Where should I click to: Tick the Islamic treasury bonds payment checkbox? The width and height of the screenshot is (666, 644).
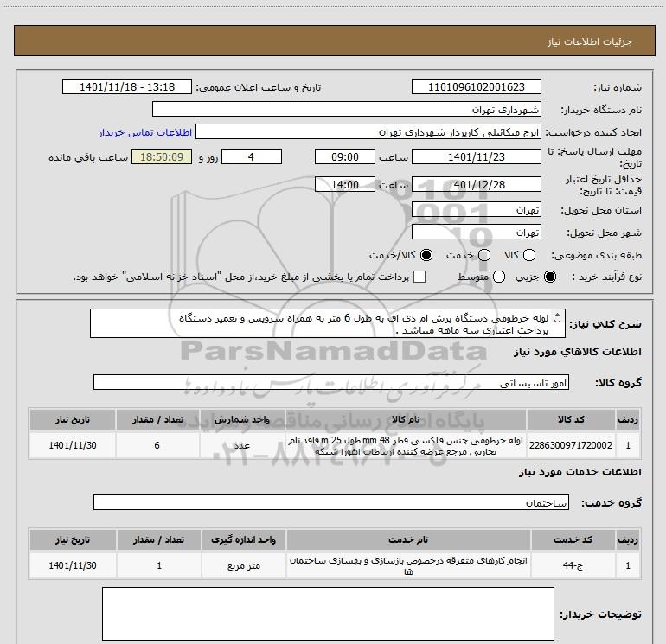coord(419,277)
